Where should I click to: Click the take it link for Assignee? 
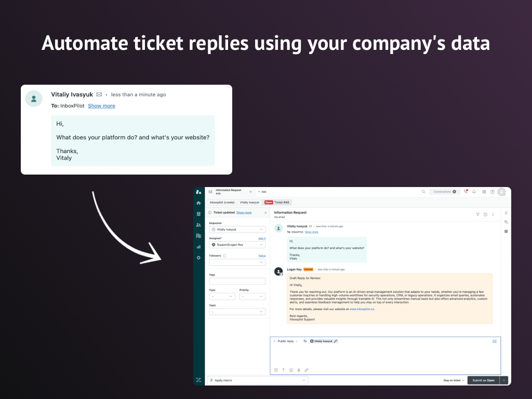(262, 238)
